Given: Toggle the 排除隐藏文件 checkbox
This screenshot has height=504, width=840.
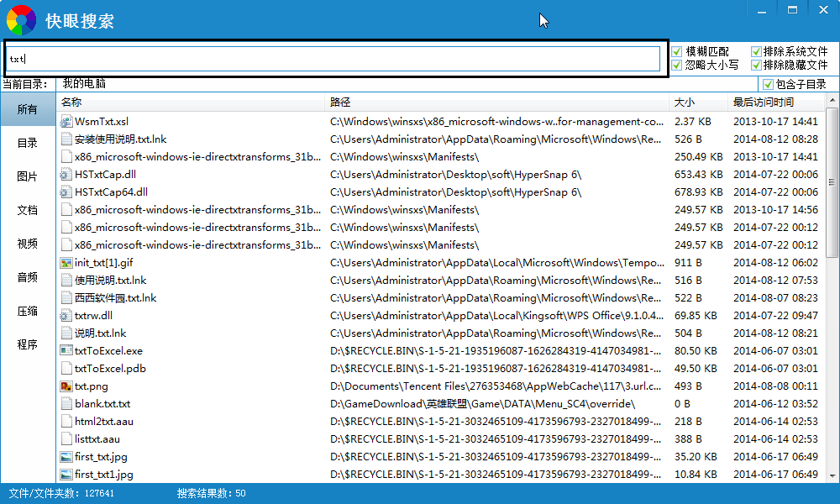Looking at the screenshot, I should [756, 65].
